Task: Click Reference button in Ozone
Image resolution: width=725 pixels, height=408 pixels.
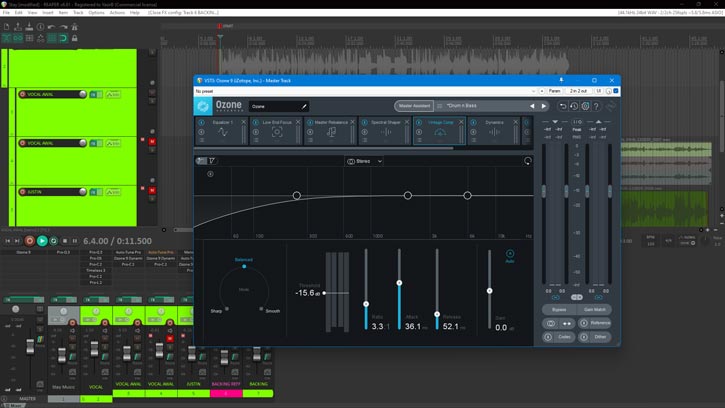Action: [x=595, y=323]
